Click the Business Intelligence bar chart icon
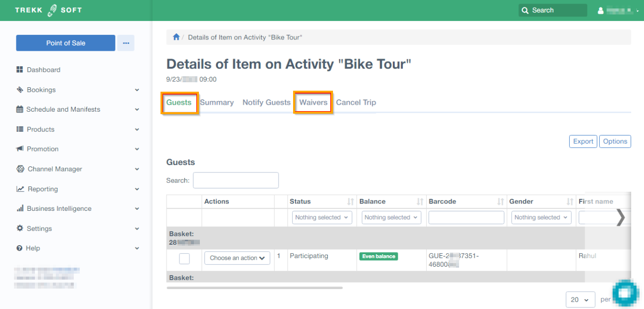Screen dimensions: 644x309 coord(20,209)
